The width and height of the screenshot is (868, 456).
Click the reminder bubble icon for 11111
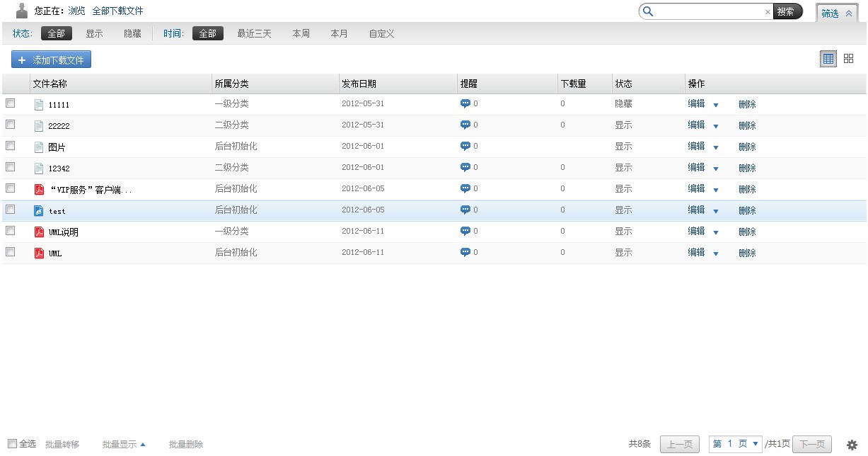(x=465, y=104)
